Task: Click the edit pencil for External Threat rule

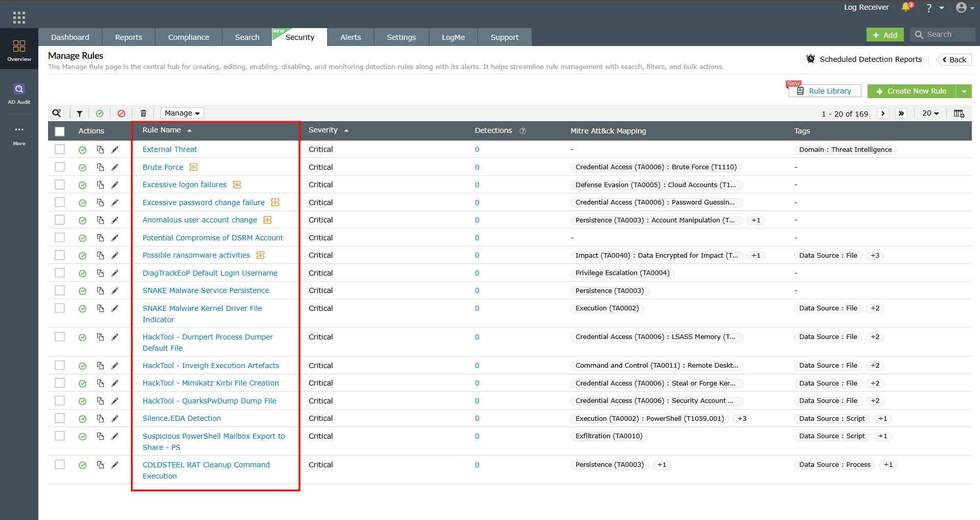Action: 115,149
